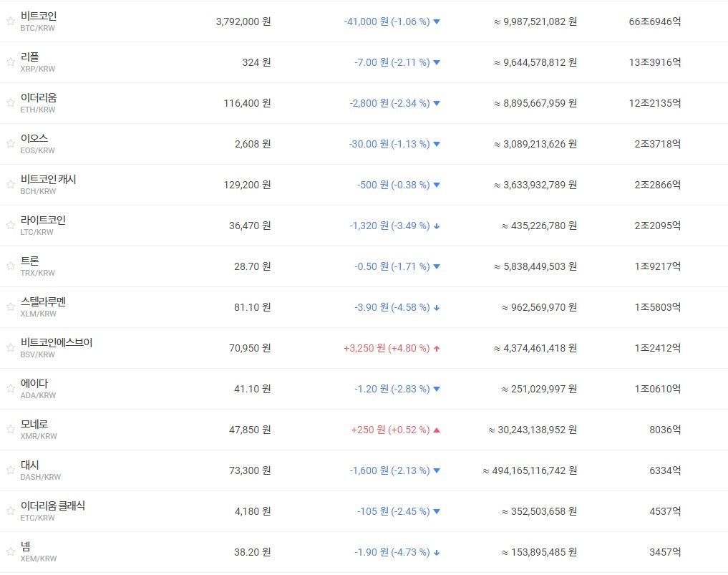Screen dimensions: 728x575
Task: Click Bitcoin's price 3,792,000 원
Action: point(243,21)
